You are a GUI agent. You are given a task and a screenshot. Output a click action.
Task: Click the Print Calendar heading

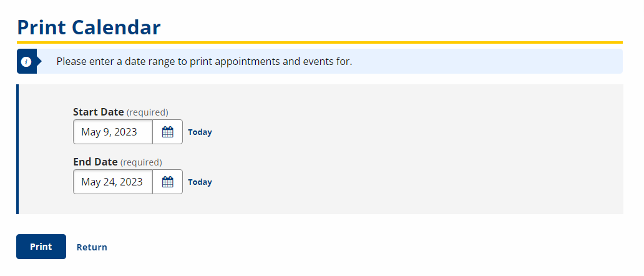[x=89, y=27]
